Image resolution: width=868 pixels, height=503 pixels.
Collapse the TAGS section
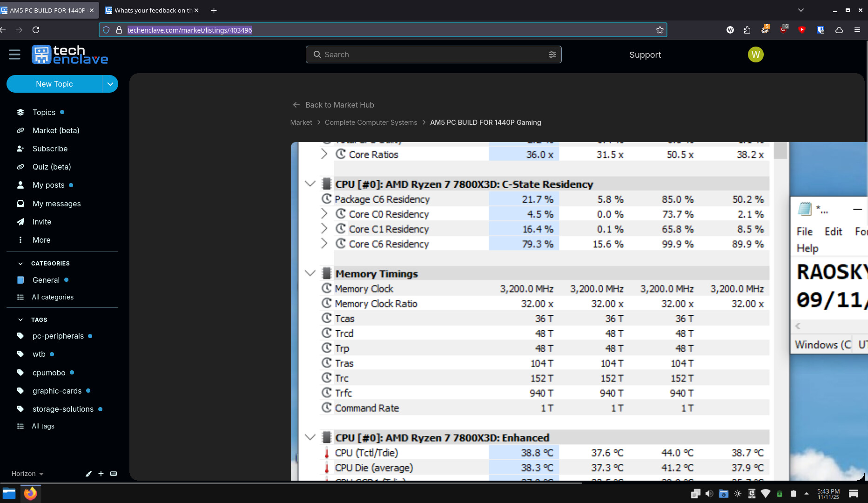(x=20, y=320)
